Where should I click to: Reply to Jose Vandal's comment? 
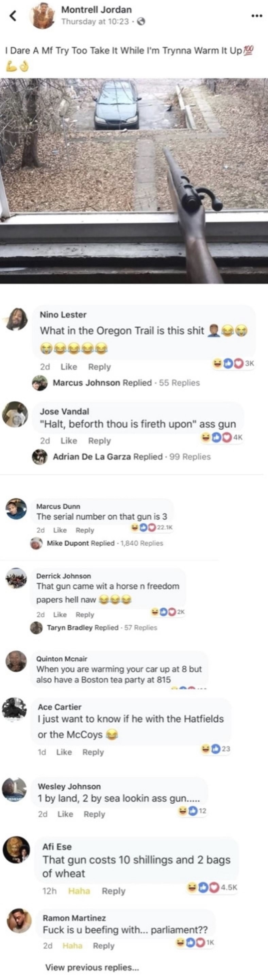click(100, 440)
